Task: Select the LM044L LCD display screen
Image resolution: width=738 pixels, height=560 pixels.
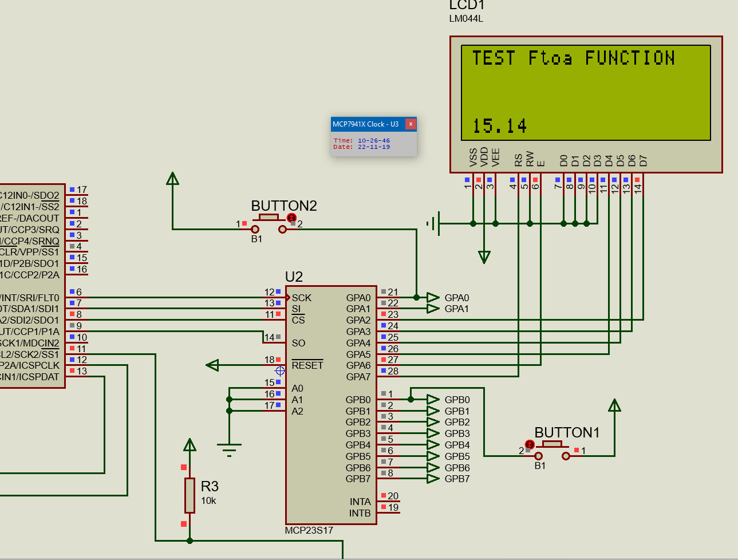Action: 586,93
